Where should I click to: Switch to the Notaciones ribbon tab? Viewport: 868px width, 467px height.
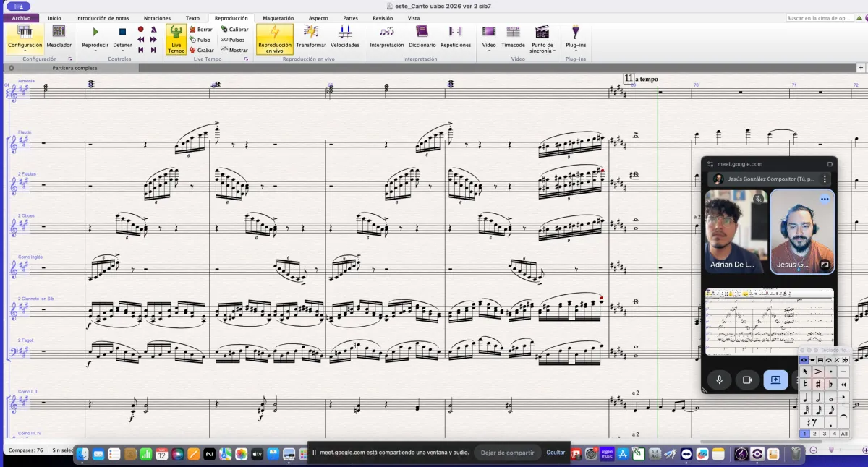157,18
